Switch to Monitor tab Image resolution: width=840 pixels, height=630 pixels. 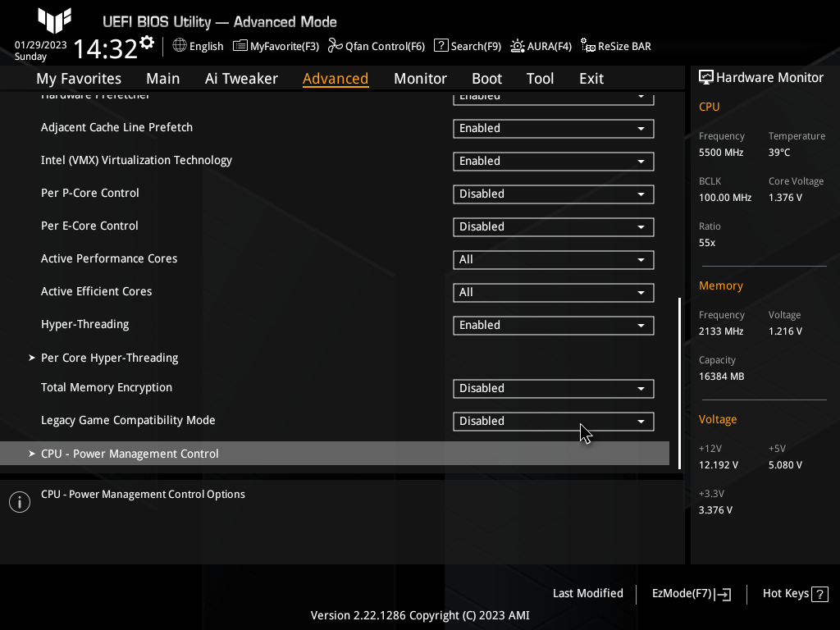coord(420,79)
